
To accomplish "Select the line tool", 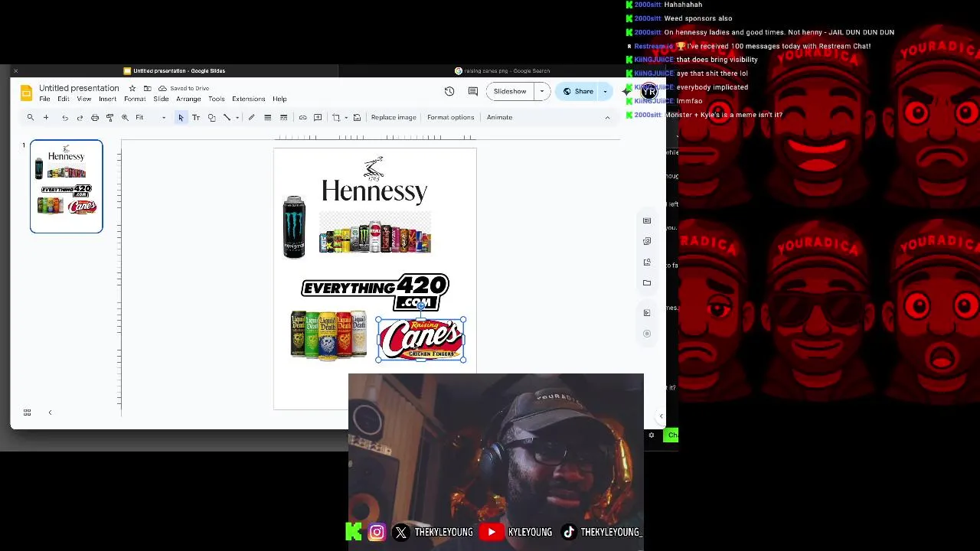I will (x=227, y=117).
